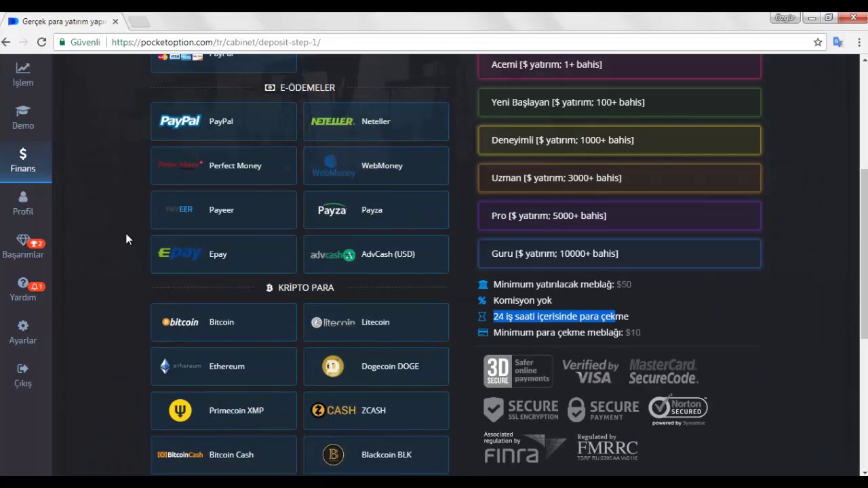Click the 3D Secure badge
This screenshot has height=488, width=868.
(517, 371)
